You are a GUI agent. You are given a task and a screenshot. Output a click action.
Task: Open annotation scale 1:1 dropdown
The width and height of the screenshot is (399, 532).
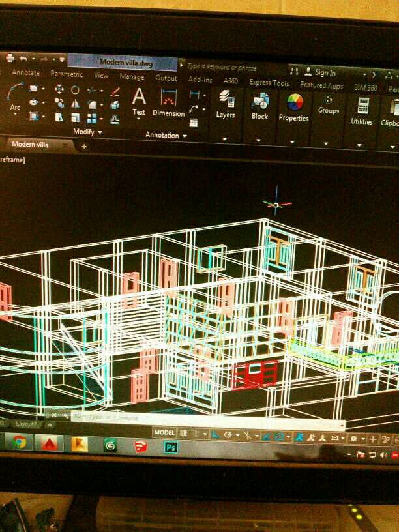point(338,438)
